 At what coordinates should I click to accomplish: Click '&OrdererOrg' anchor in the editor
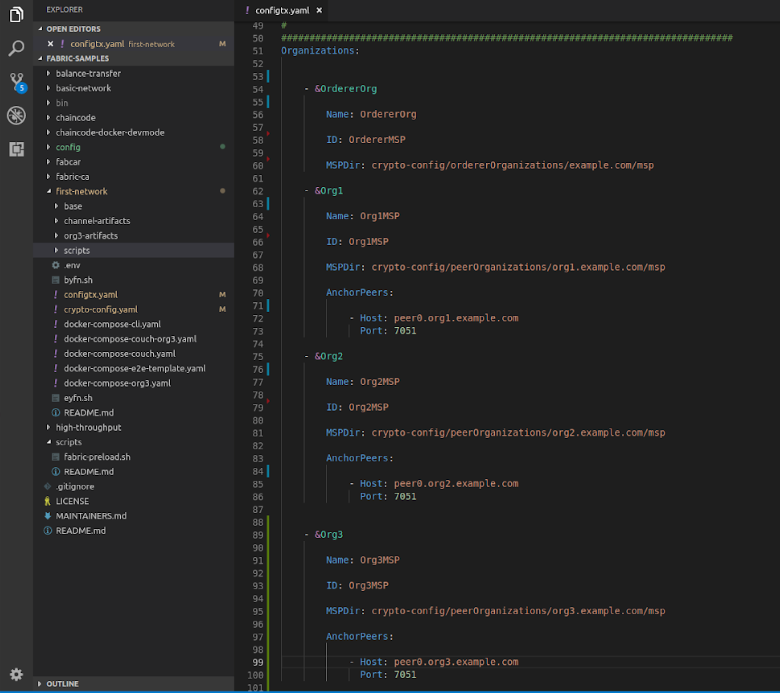346,89
